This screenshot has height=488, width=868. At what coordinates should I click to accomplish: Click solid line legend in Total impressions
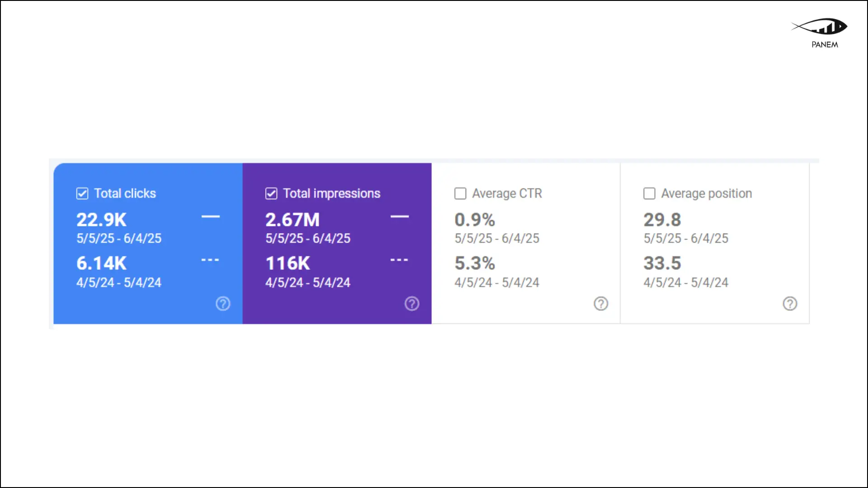tap(399, 217)
